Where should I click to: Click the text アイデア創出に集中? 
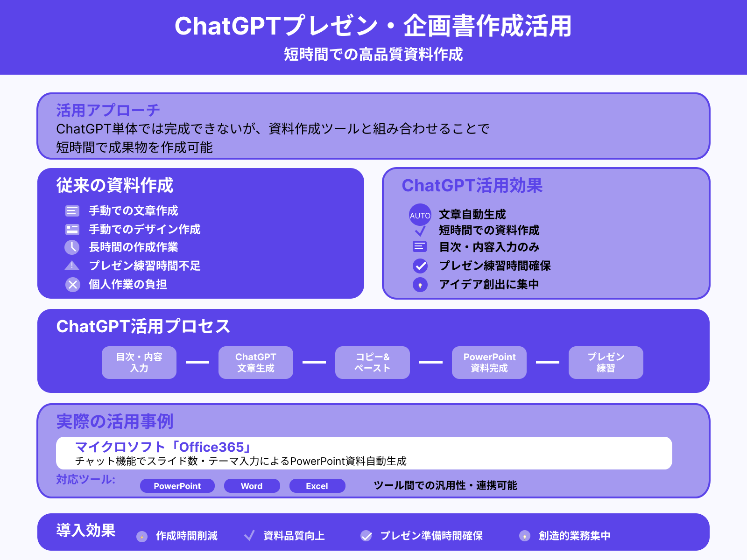coord(489,284)
